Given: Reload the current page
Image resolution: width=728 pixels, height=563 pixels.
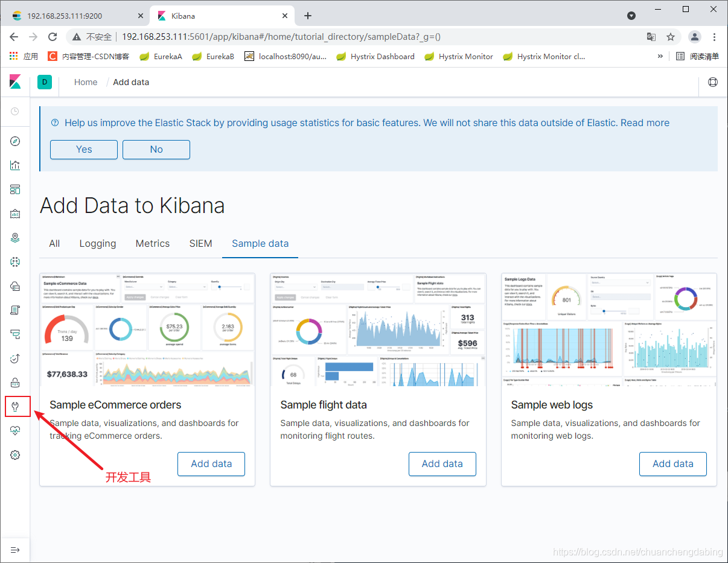Looking at the screenshot, I should tap(53, 37).
